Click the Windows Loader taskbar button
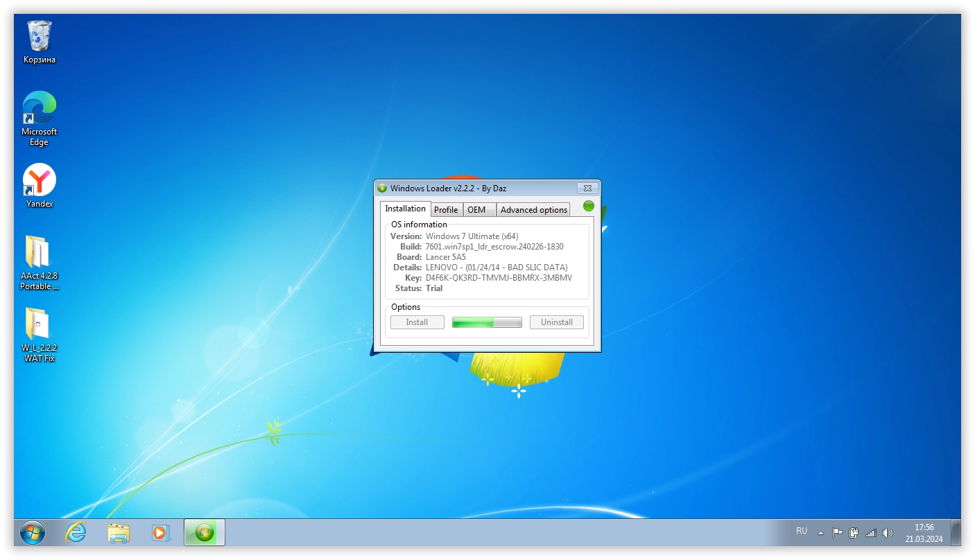Image resolution: width=975 pixels, height=560 pixels. click(x=205, y=532)
